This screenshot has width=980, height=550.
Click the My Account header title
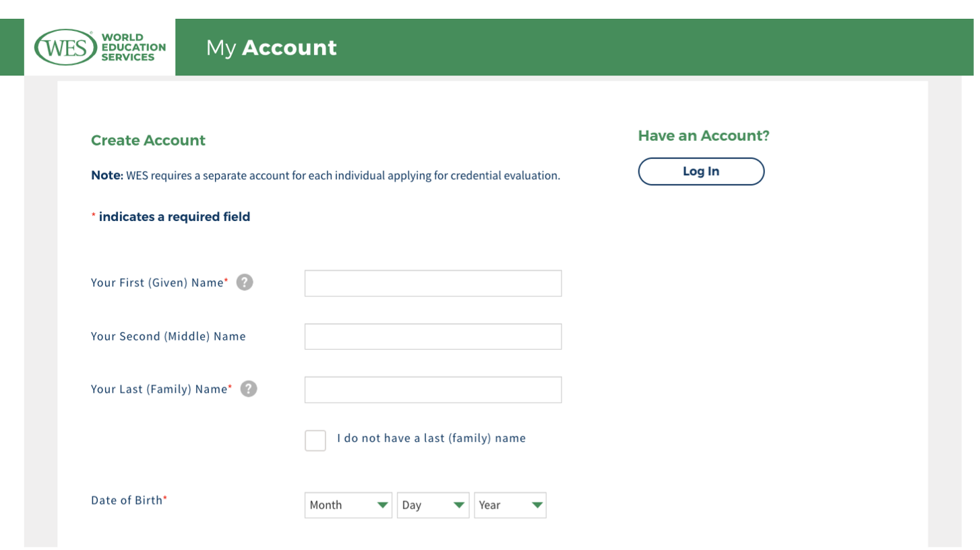(271, 48)
